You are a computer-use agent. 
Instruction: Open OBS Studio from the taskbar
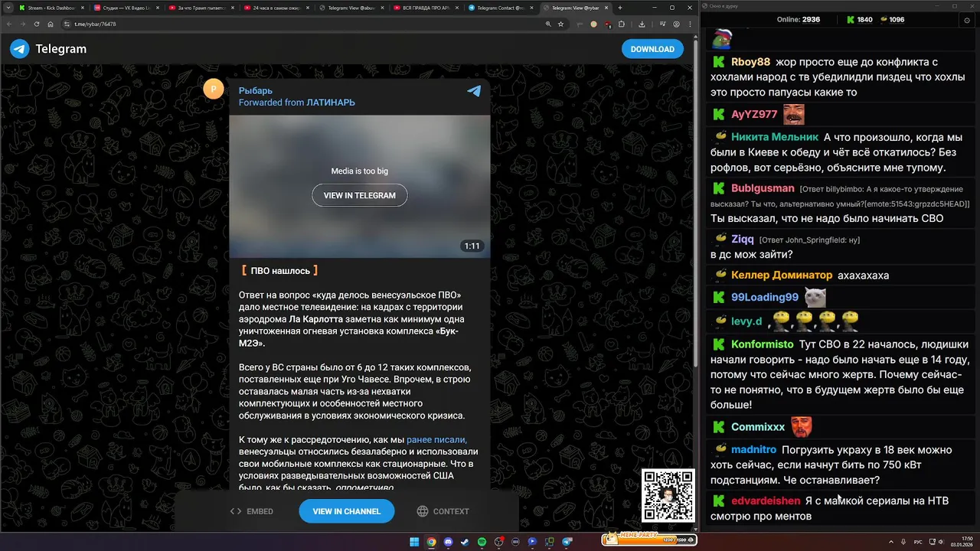[498, 542]
